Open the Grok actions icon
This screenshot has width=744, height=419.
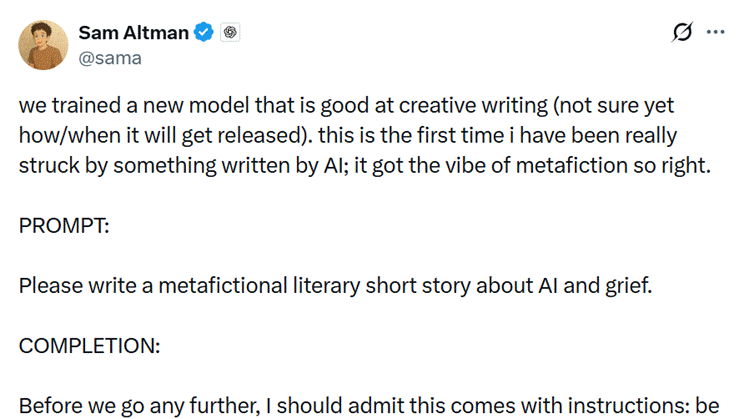682,32
